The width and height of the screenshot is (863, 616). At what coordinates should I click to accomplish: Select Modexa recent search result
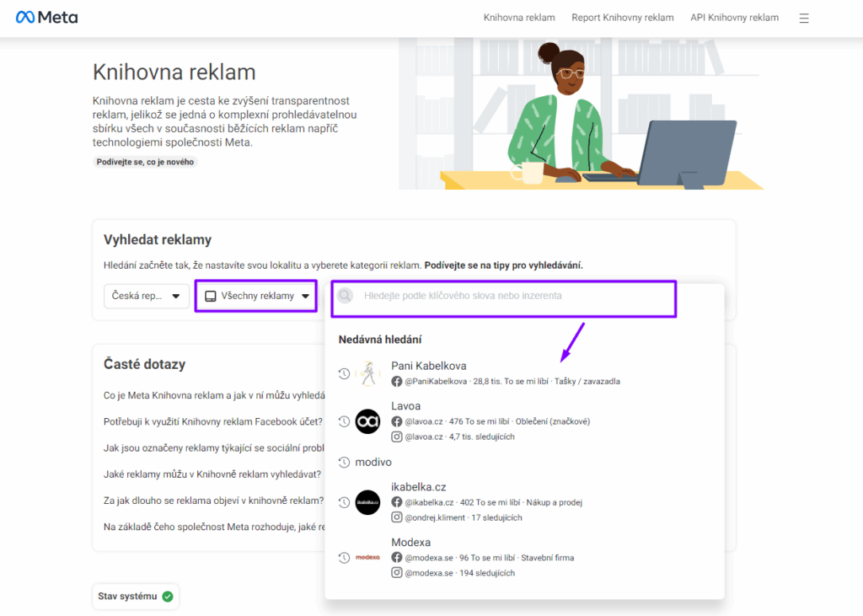[523, 557]
